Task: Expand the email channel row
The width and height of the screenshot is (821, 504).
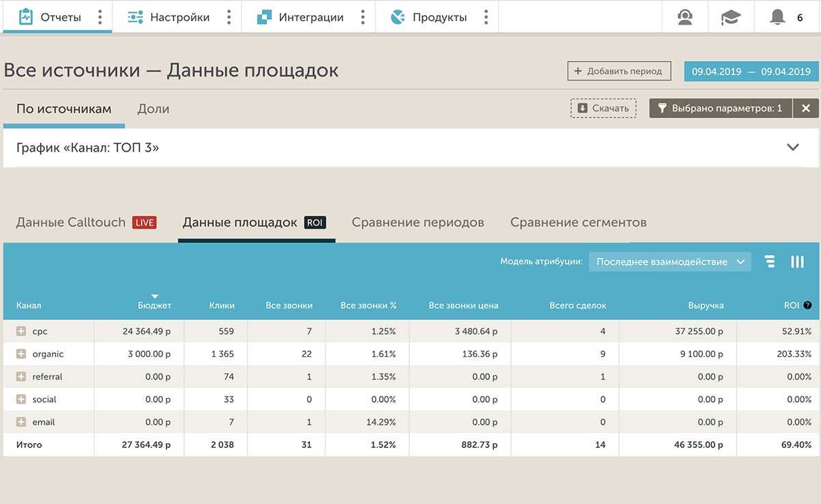Action: pos(21,422)
